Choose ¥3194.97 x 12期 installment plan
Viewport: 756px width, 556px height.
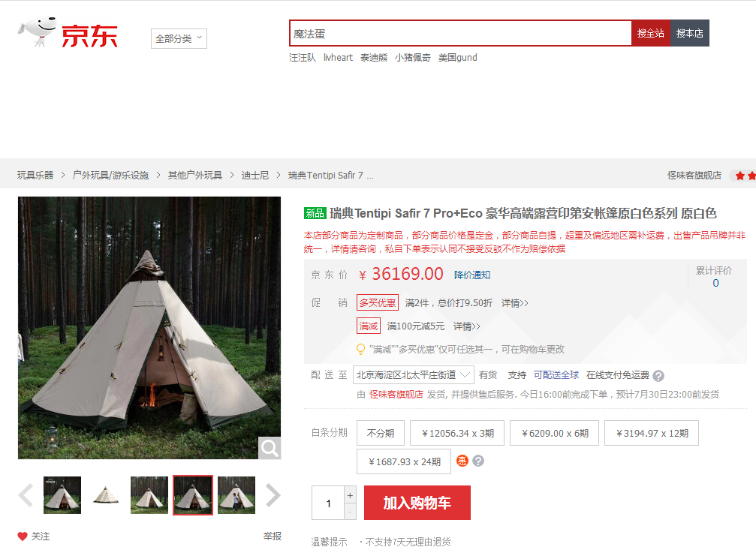click(652, 433)
